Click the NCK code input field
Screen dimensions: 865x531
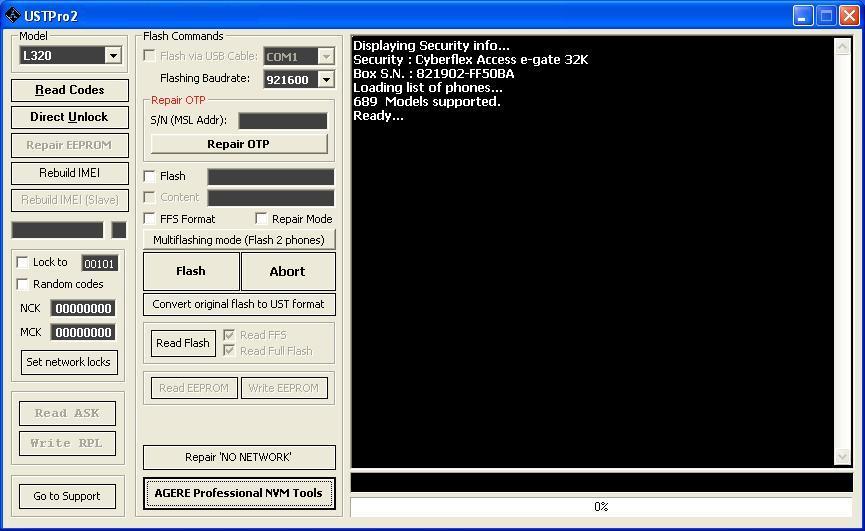click(83, 308)
